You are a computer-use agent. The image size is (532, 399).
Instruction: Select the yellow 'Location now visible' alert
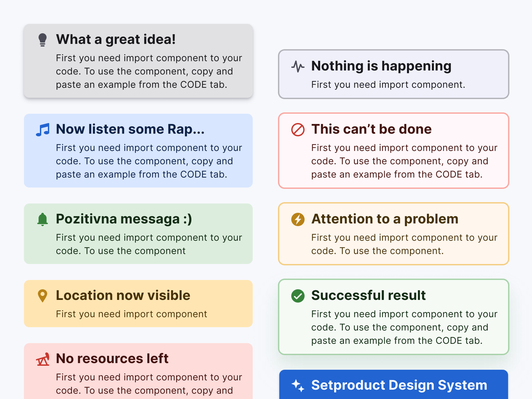(x=138, y=303)
